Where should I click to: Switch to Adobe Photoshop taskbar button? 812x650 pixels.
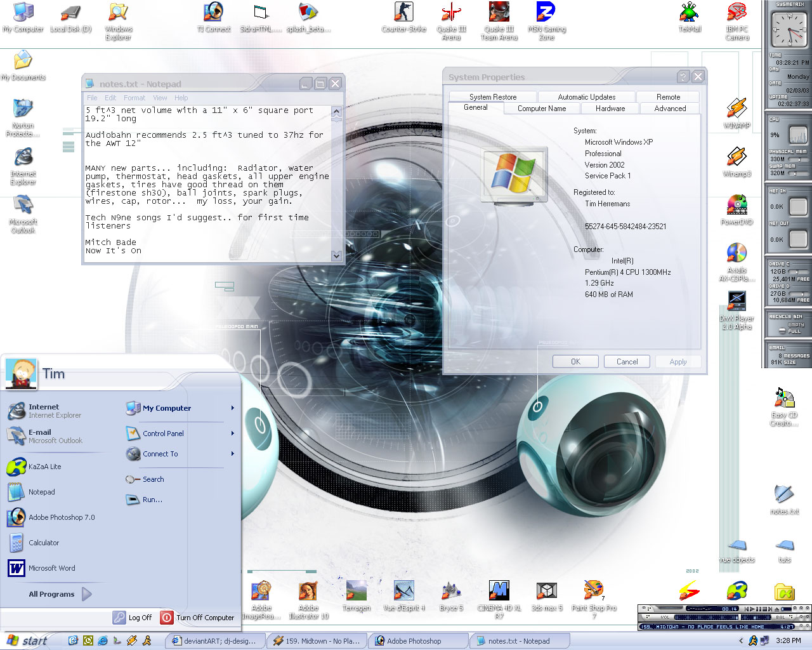point(417,641)
